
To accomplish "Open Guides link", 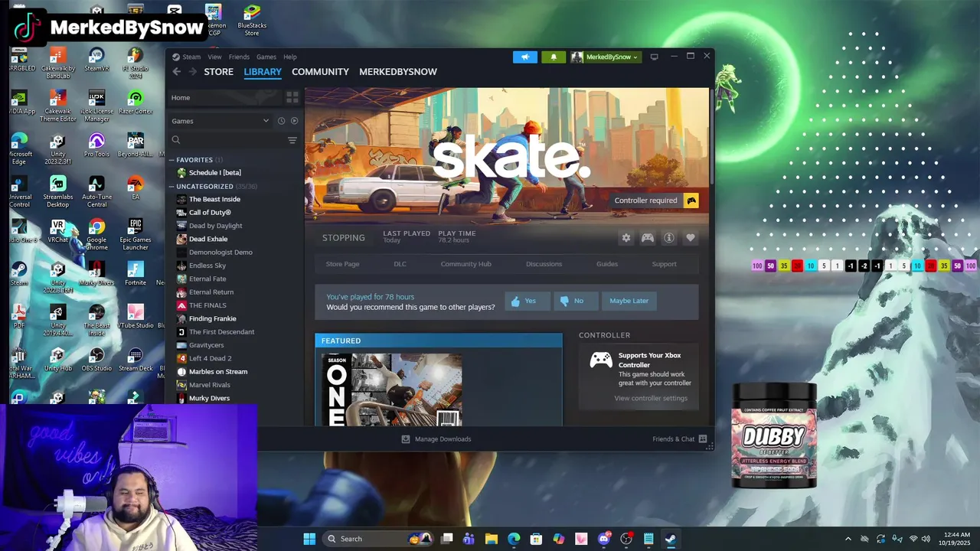I will 607,264.
